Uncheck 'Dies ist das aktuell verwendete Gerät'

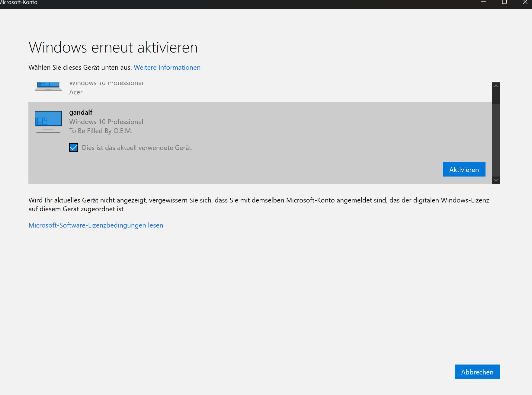[x=74, y=147]
